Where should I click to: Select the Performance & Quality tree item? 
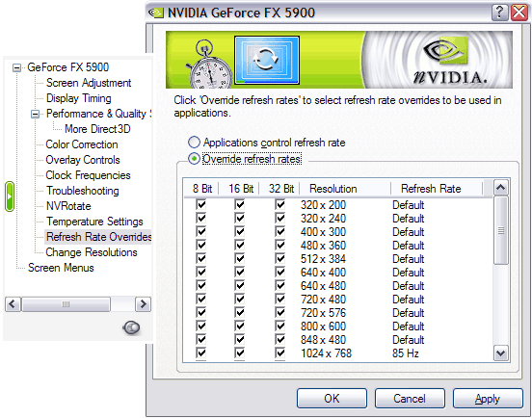click(98, 114)
